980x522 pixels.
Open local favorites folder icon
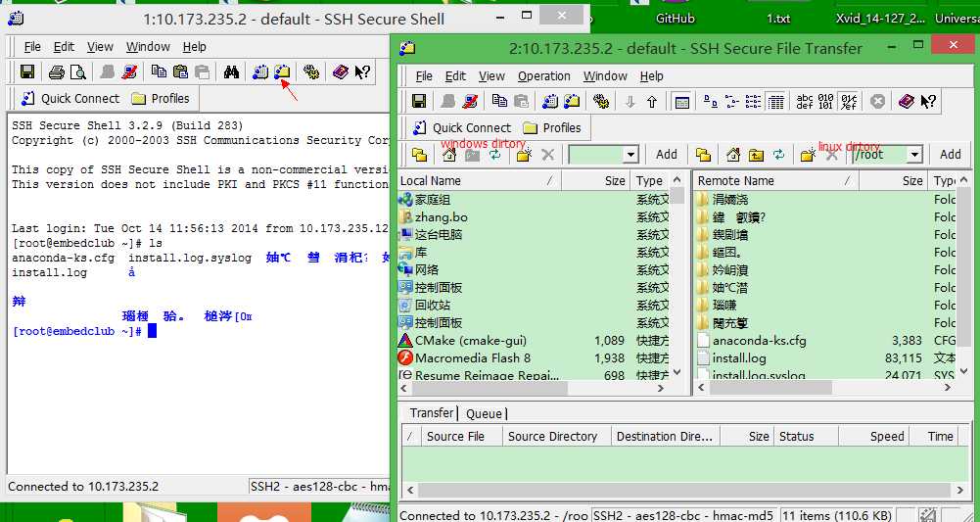419,155
